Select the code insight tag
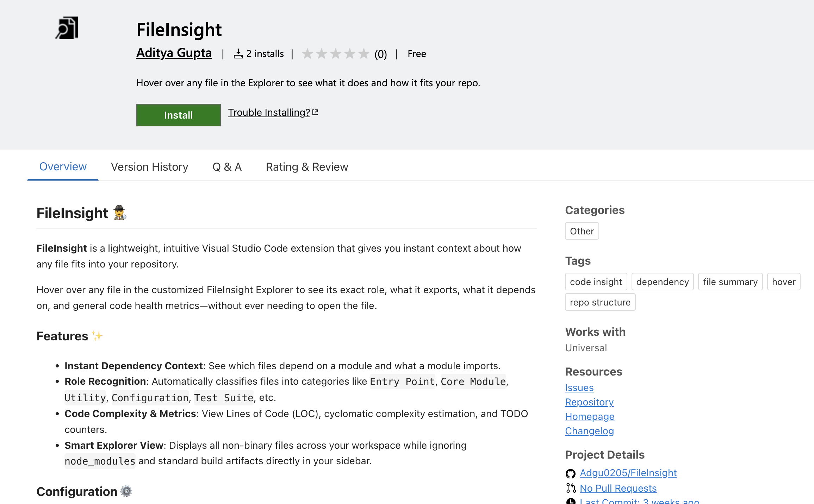Viewport: 814px width, 504px height. coord(596,282)
